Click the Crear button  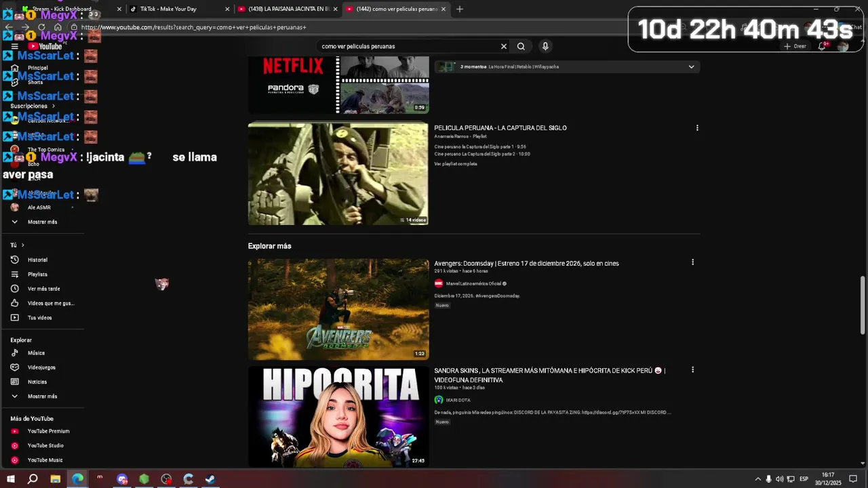795,46
